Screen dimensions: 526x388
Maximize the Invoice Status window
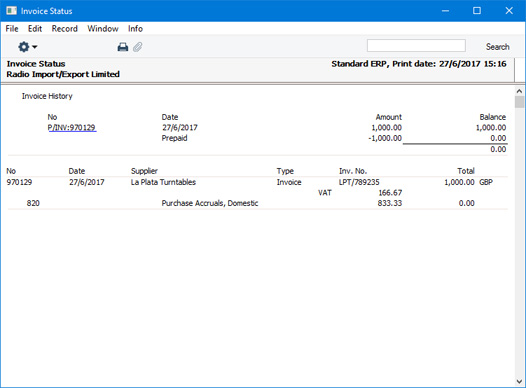[477, 11]
